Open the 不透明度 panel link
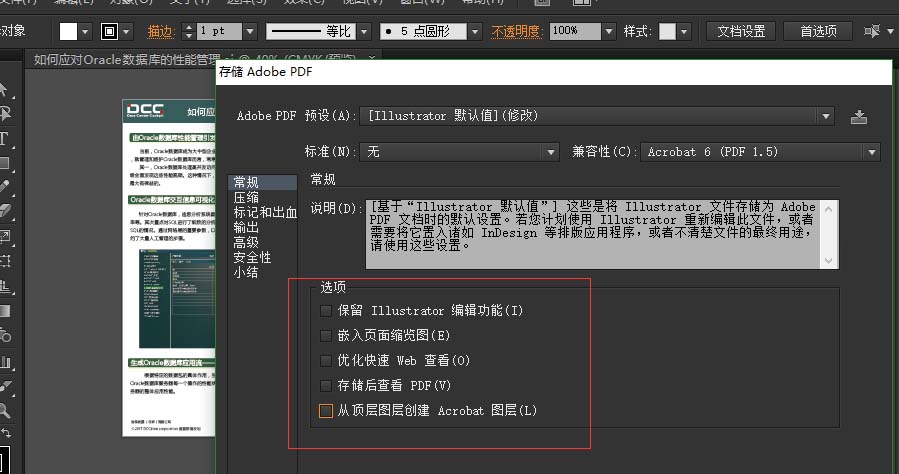This screenshot has width=899, height=474. (x=517, y=32)
